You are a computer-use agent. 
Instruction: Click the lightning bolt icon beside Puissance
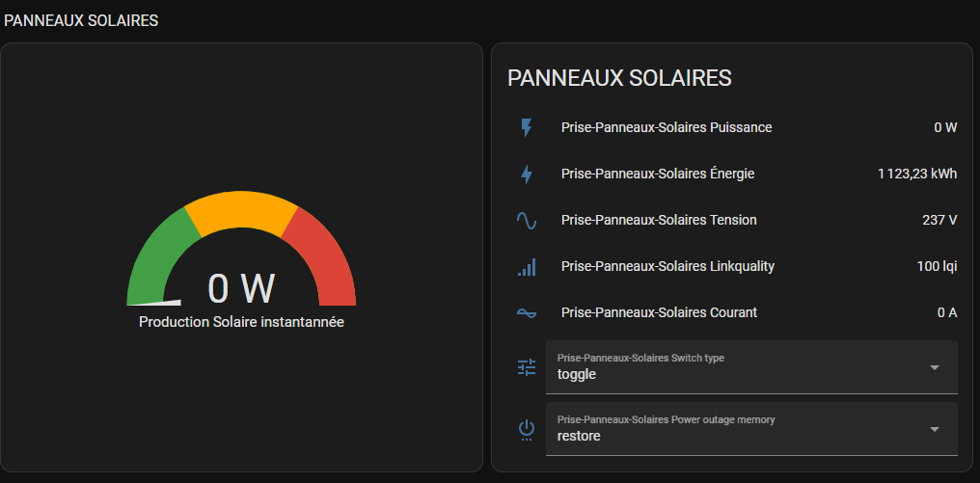pos(527,127)
